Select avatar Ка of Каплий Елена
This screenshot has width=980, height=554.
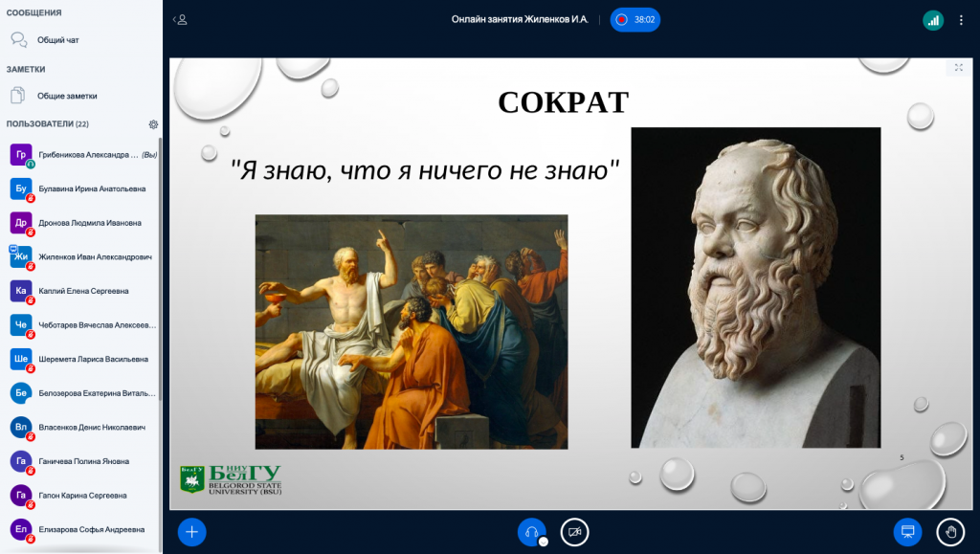21,291
